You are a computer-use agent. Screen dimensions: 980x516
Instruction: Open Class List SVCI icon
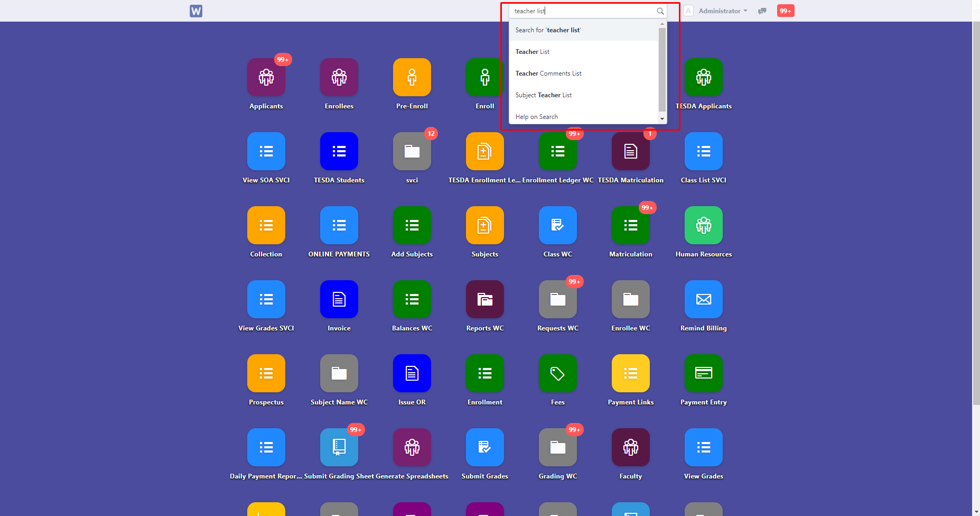[704, 151]
